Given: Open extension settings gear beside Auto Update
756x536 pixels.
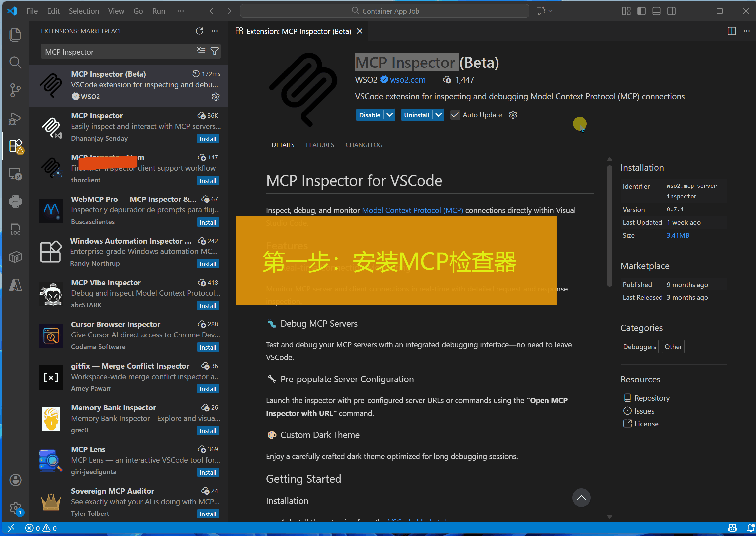Looking at the screenshot, I should 513,115.
